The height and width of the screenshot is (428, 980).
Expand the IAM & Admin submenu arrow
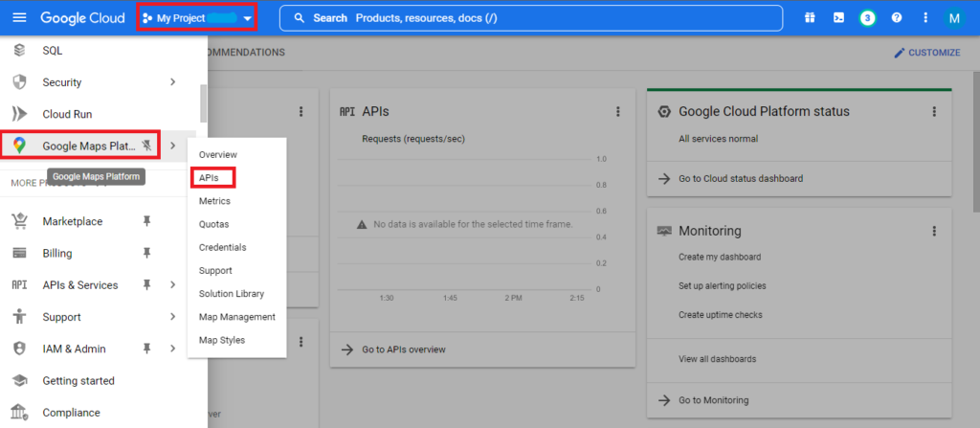point(173,349)
